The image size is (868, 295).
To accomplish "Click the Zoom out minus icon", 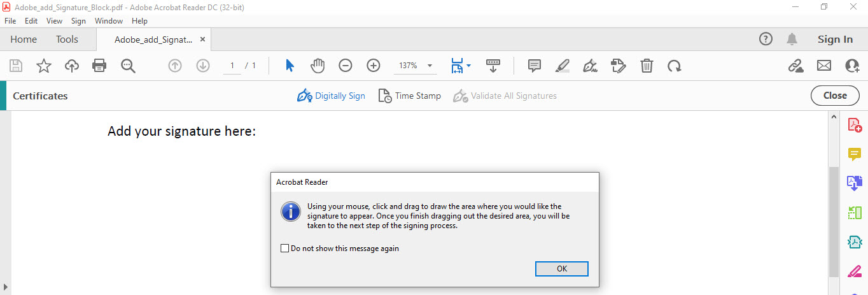I will (x=345, y=66).
